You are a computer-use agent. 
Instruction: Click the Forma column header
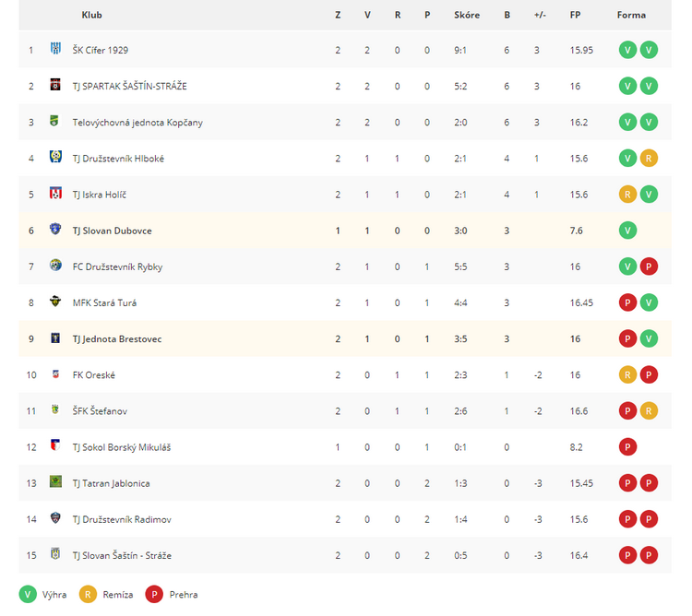[631, 15]
